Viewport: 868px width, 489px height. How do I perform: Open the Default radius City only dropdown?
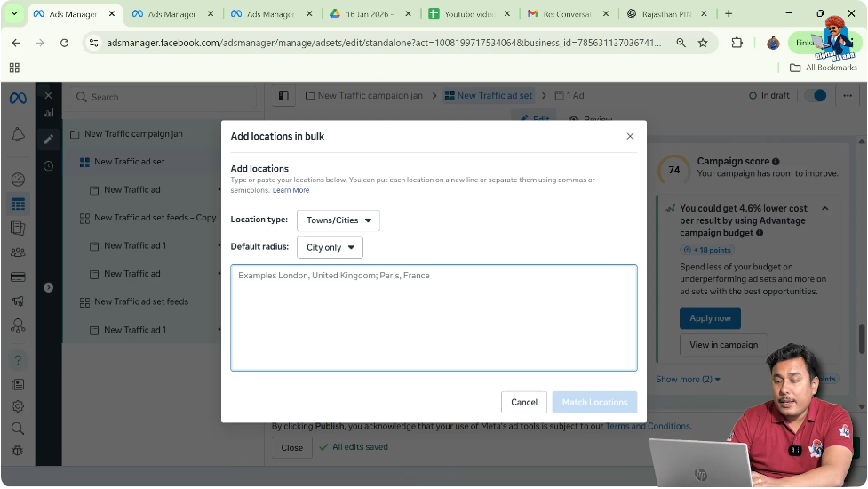pos(330,247)
